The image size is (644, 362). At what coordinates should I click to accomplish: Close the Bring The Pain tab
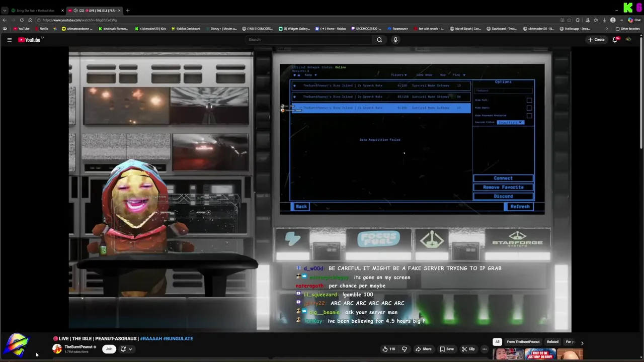(62, 11)
